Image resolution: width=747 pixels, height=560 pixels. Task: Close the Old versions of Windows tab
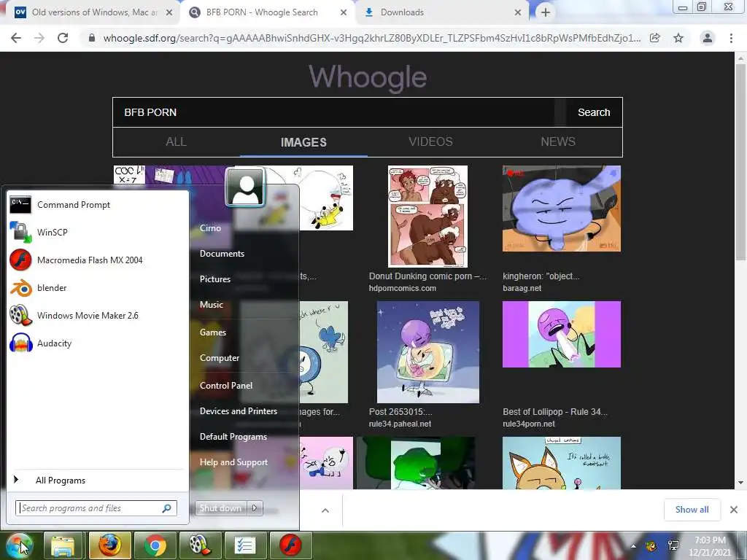[x=169, y=12]
